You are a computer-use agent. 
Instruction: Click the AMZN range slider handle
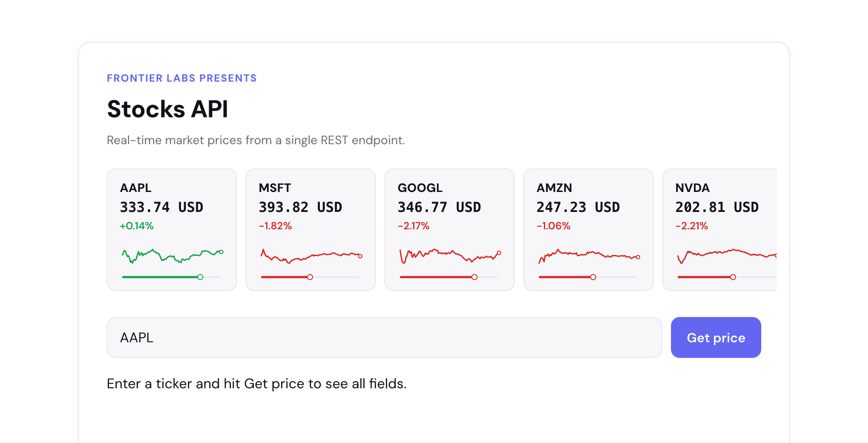click(x=593, y=277)
